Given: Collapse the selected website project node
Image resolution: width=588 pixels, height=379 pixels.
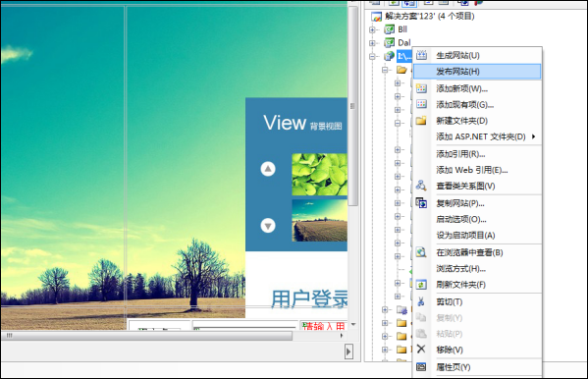Looking at the screenshot, I should click(x=372, y=57).
